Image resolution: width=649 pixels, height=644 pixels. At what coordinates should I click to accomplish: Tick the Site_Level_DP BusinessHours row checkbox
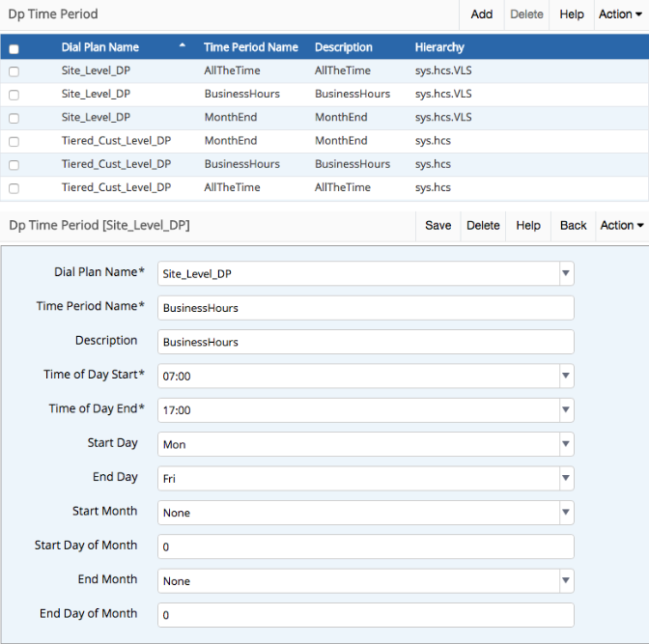[14, 95]
